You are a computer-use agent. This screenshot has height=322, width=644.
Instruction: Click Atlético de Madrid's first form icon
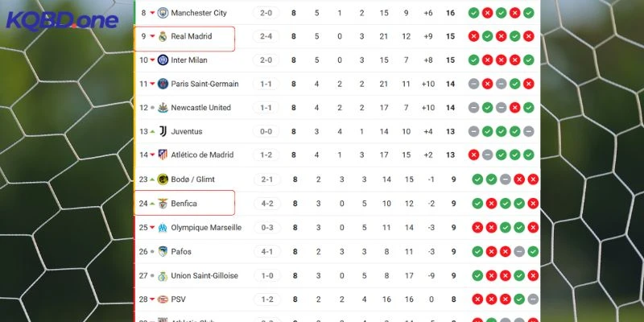(474, 155)
